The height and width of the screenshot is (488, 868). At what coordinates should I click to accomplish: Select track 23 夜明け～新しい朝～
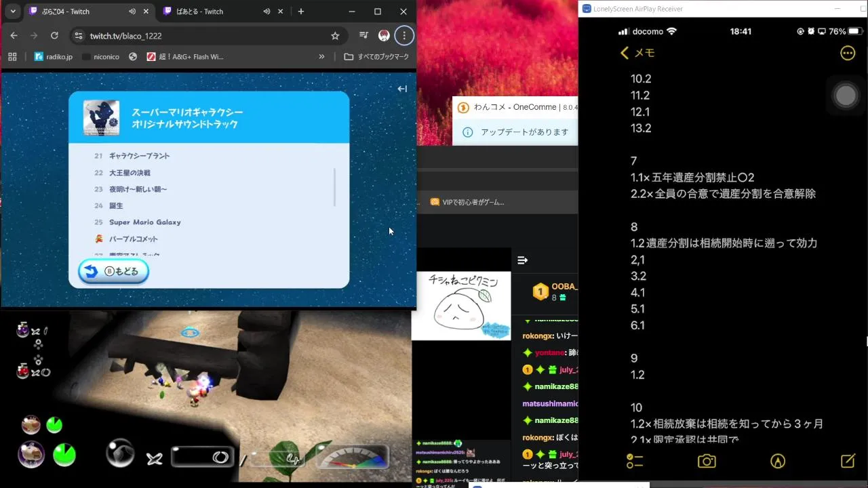click(138, 189)
